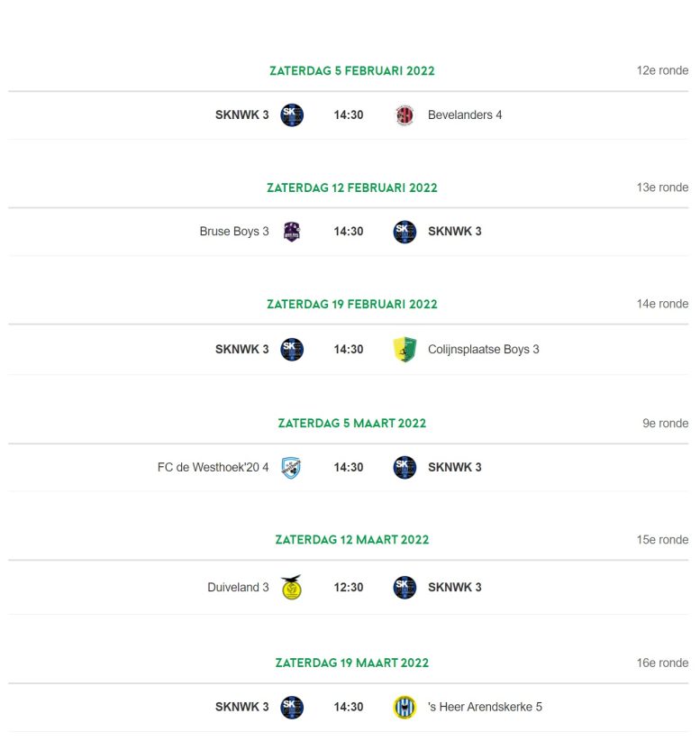Viewport: 700px width, 741px height.
Task: Click the 's Heer Arendskerke 5 crest
Action: [405, 708]
